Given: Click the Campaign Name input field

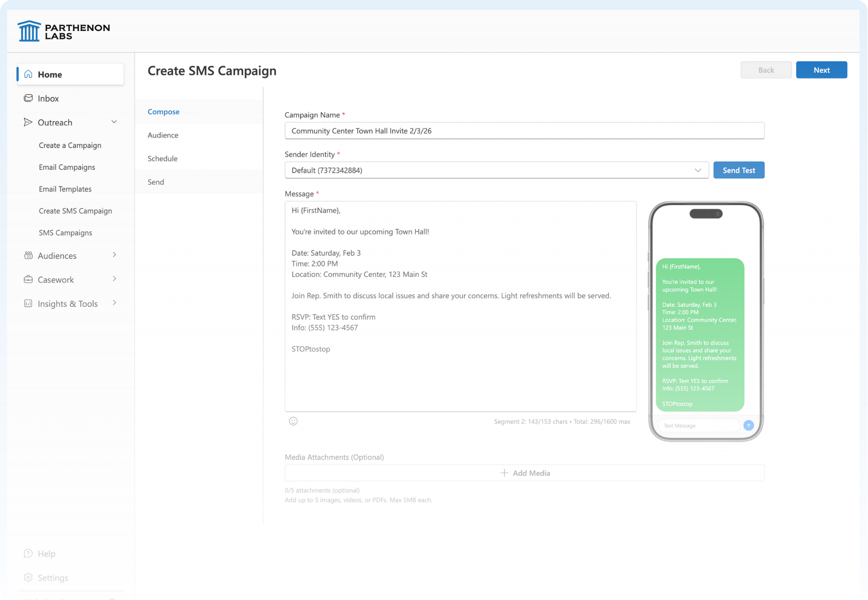Looking at the screenshot, I should pyautogui.click(x=524, y=131).
